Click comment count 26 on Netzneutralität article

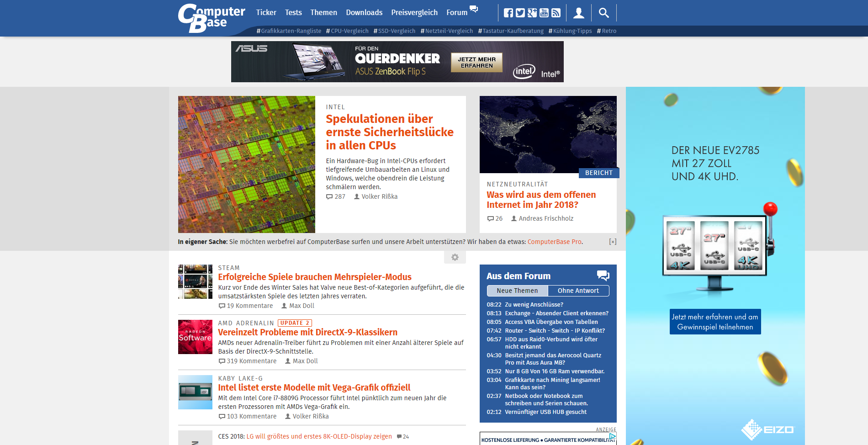tap(495, 218)
